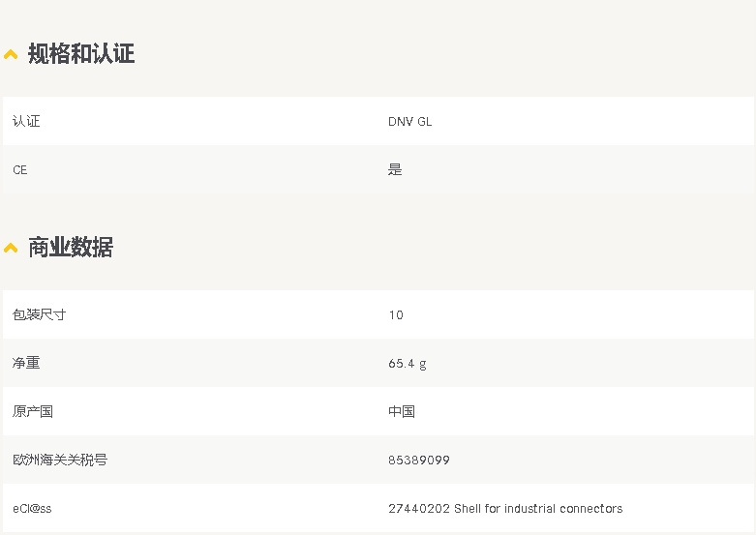
Task: Click the 中国 country of origin value
Action: (402, 411)
